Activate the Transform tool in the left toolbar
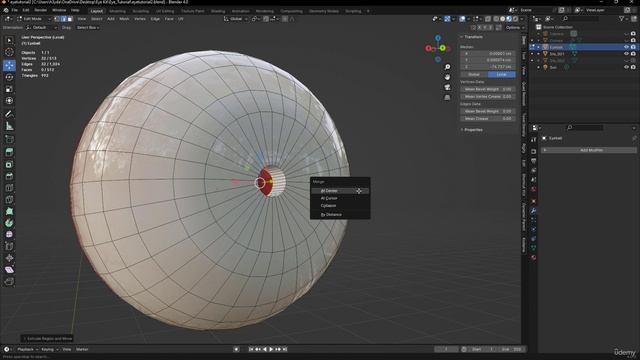Viewport: 640px width, 360px height. point(9,101)
